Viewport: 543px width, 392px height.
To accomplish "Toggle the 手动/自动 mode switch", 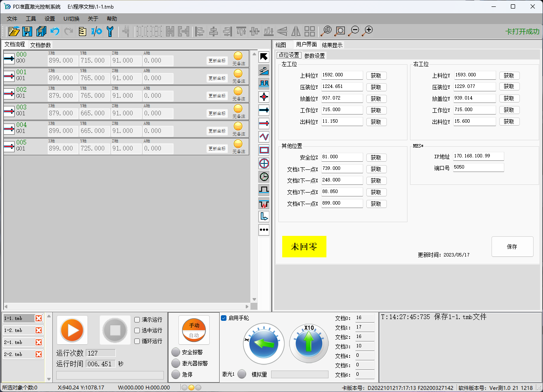I will point(194,330).
